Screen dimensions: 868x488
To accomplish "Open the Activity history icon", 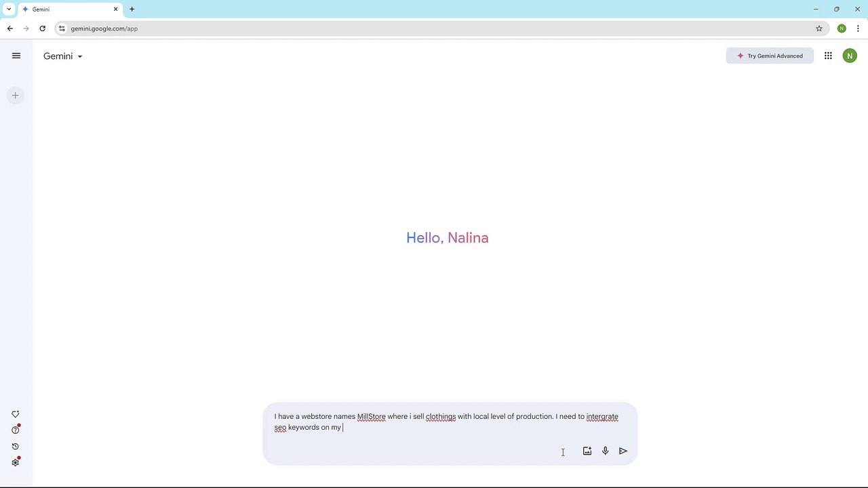I will tap(16, 447).
